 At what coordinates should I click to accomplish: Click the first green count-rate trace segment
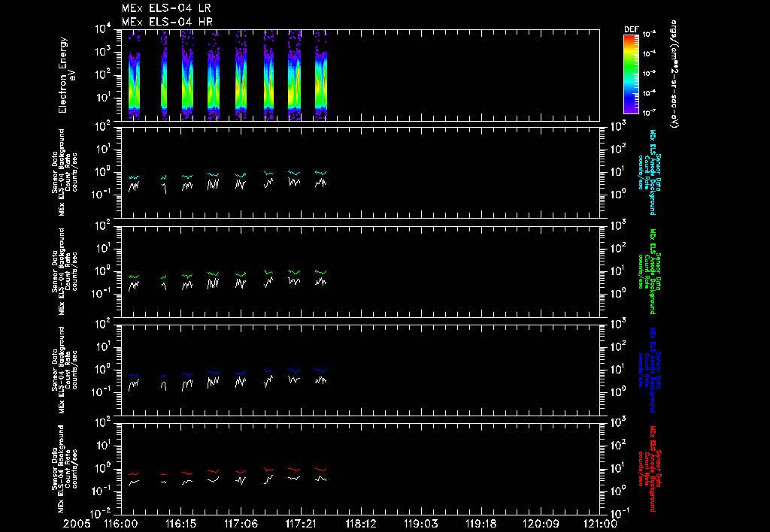point(134,277)
